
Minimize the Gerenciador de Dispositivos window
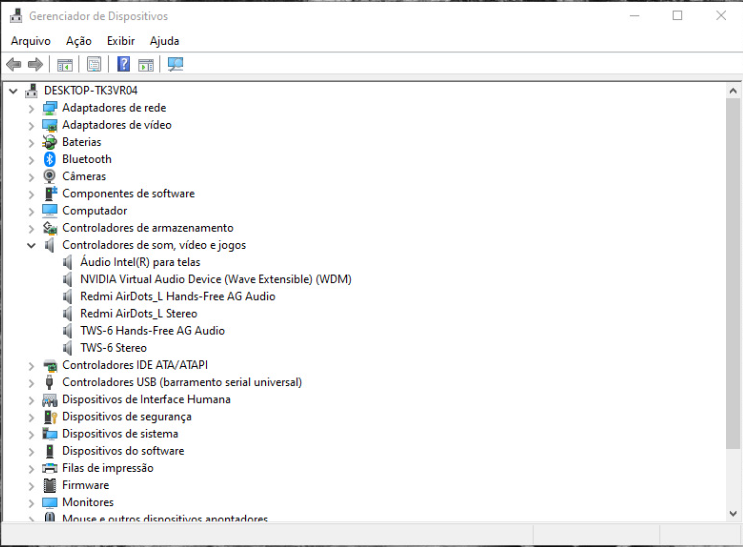[x=634, y=16]
